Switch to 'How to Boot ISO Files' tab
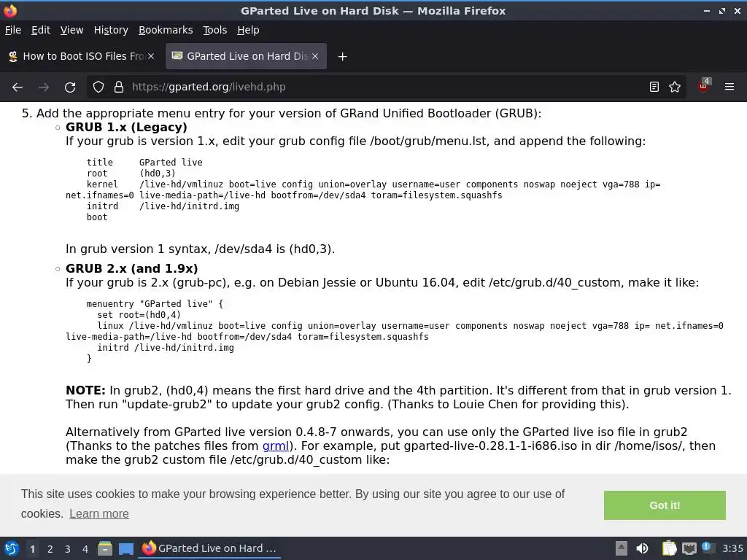 point(81,56)
